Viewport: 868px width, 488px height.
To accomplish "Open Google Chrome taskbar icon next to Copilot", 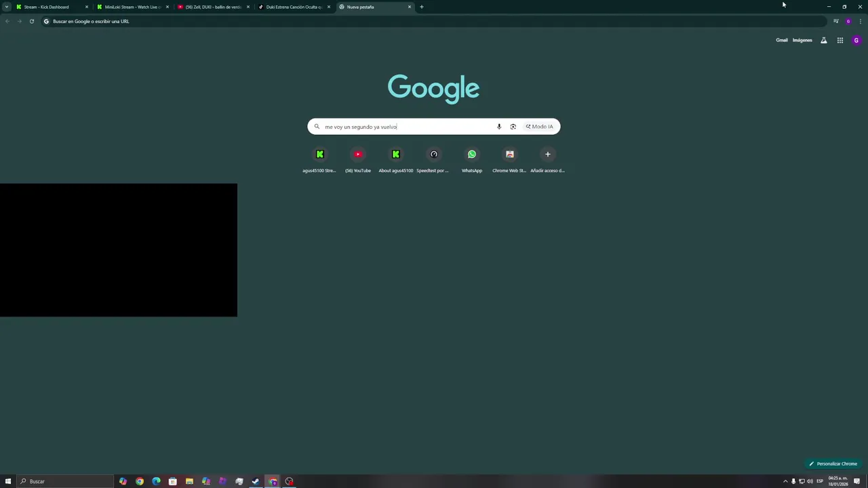I will click(140, 481).
